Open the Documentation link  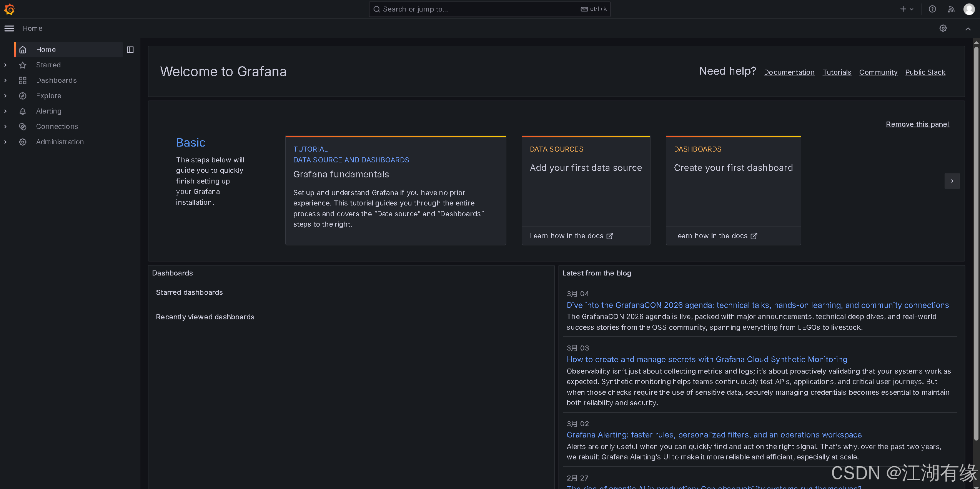[x=789, y=72]
